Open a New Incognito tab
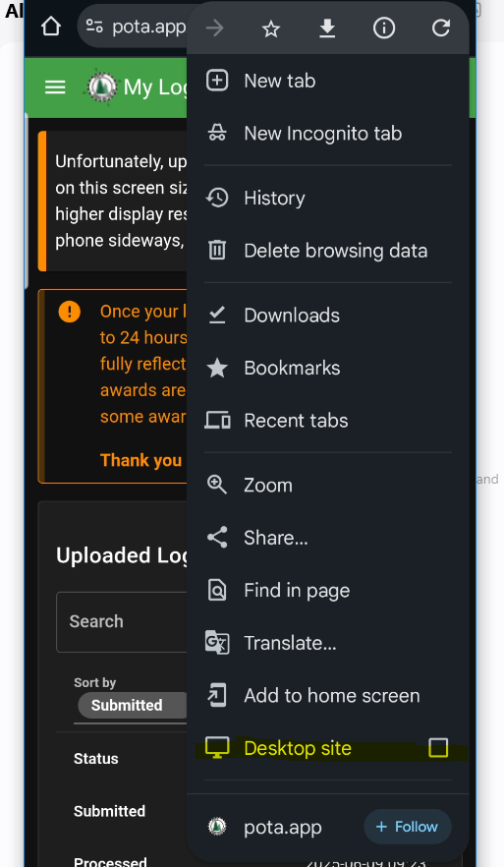This screenshot has width=504, height=867. point(328,134)
